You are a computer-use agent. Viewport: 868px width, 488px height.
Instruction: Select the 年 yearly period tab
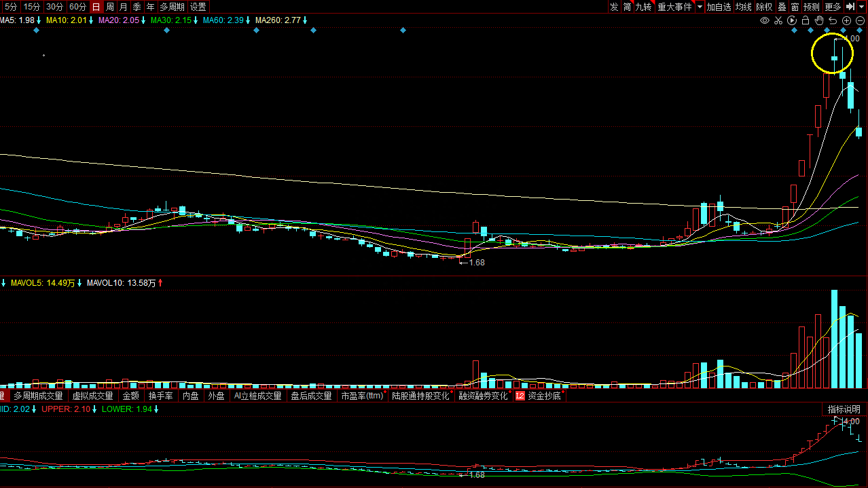click(150, 7)
